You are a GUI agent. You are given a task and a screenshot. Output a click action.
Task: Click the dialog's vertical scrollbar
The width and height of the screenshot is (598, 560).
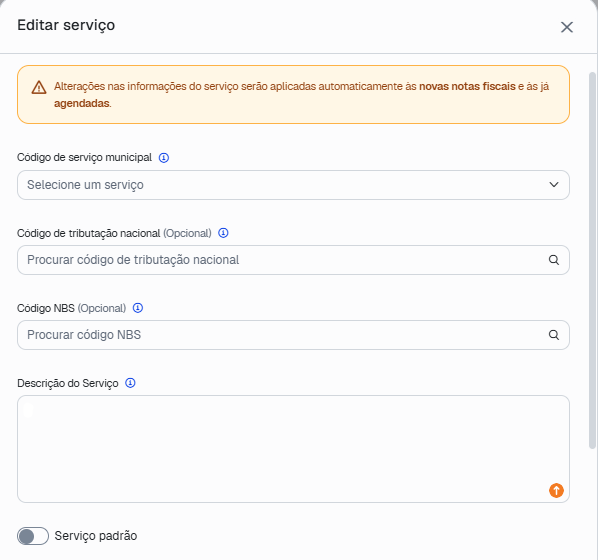pyautogui.click(x=592, y=259)
